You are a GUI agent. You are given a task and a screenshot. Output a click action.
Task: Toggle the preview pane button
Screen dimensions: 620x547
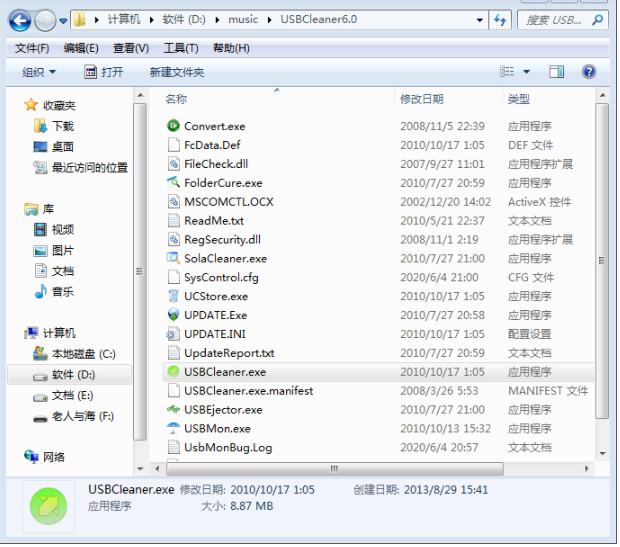[557, 72]
